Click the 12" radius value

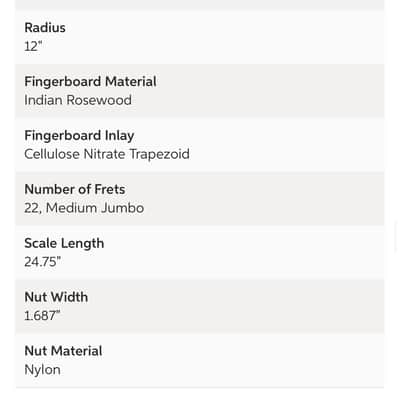coord(33,46)
